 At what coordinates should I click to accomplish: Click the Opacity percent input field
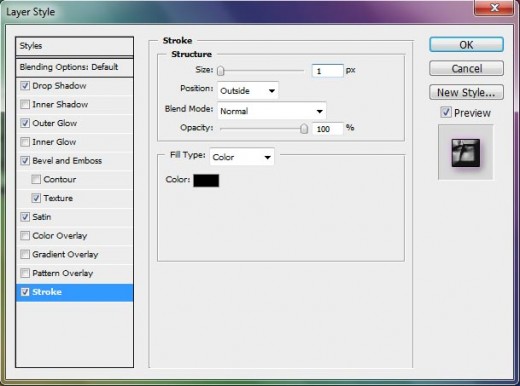coord(327,129)
